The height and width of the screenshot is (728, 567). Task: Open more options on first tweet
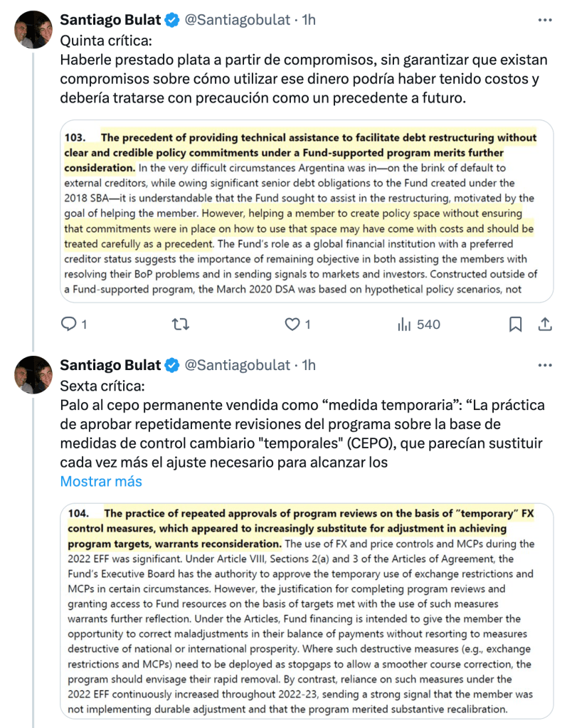point(545,20)
